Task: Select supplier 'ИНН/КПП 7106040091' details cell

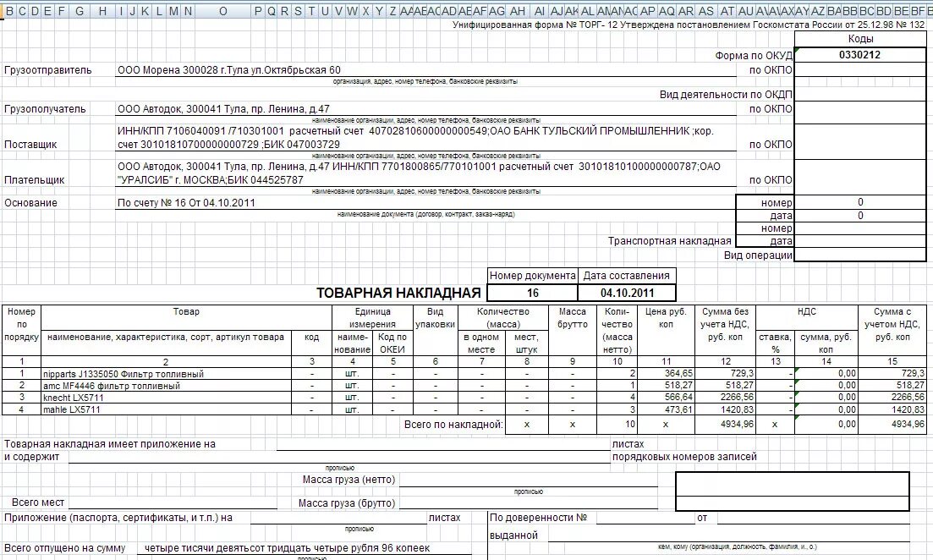Action: pyautogui.click(x=425, y=138)
